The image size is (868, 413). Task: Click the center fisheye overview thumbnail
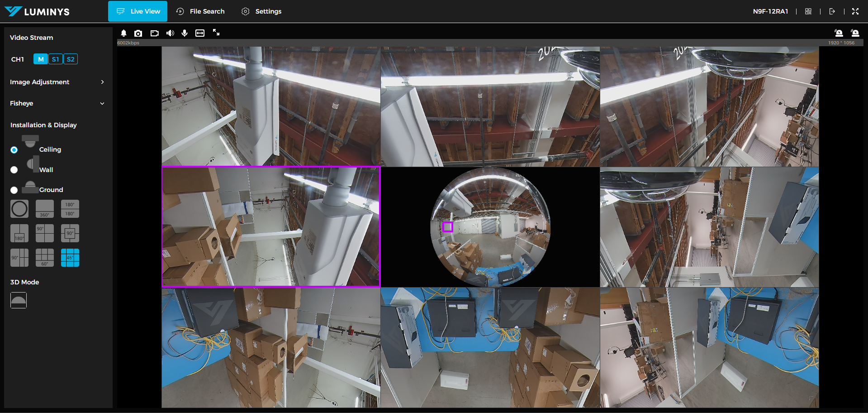tap(490, 227)
